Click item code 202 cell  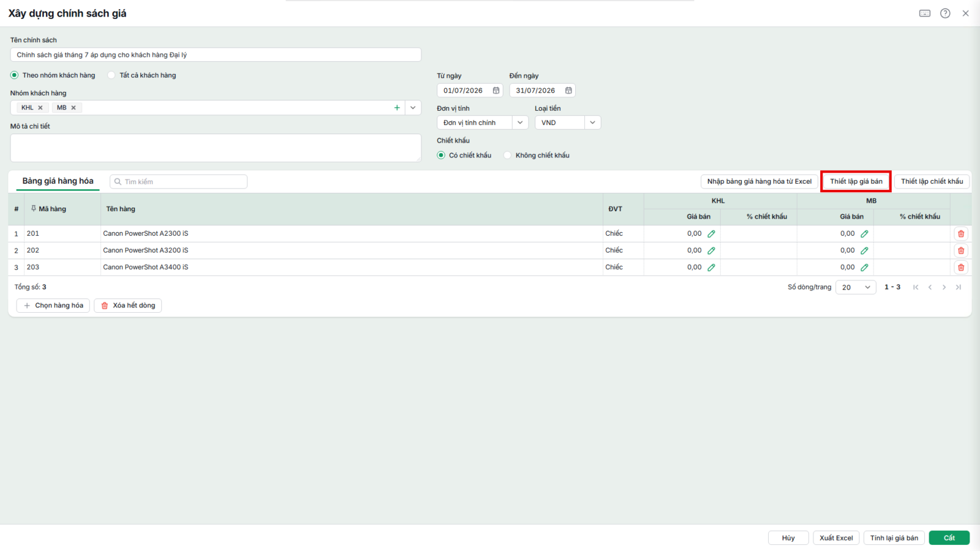tap(62, 250)
